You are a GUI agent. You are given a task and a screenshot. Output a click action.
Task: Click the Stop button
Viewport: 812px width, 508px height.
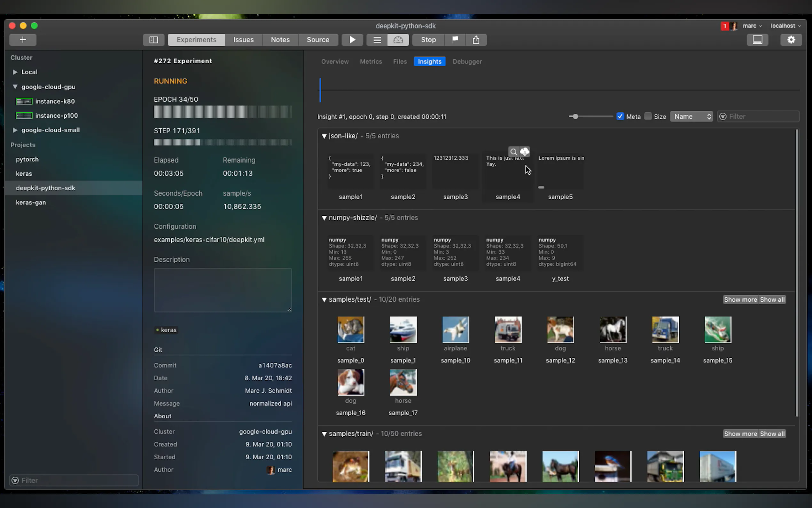click(428, 40)
